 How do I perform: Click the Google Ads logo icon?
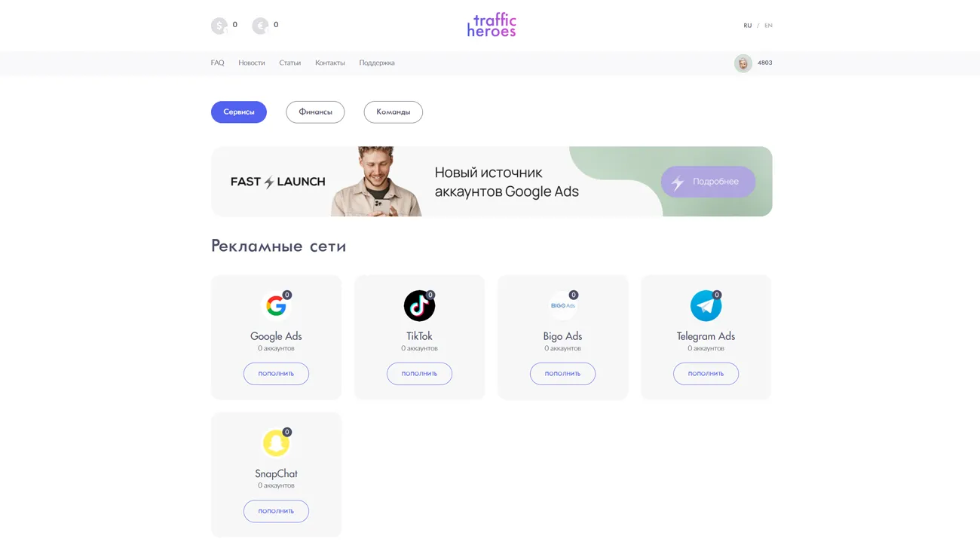click(276, 306)
